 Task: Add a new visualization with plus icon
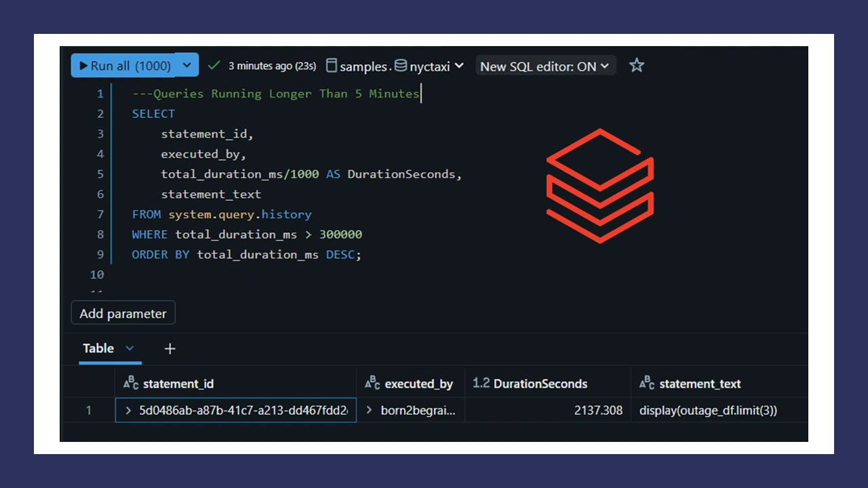coord(170,348)
